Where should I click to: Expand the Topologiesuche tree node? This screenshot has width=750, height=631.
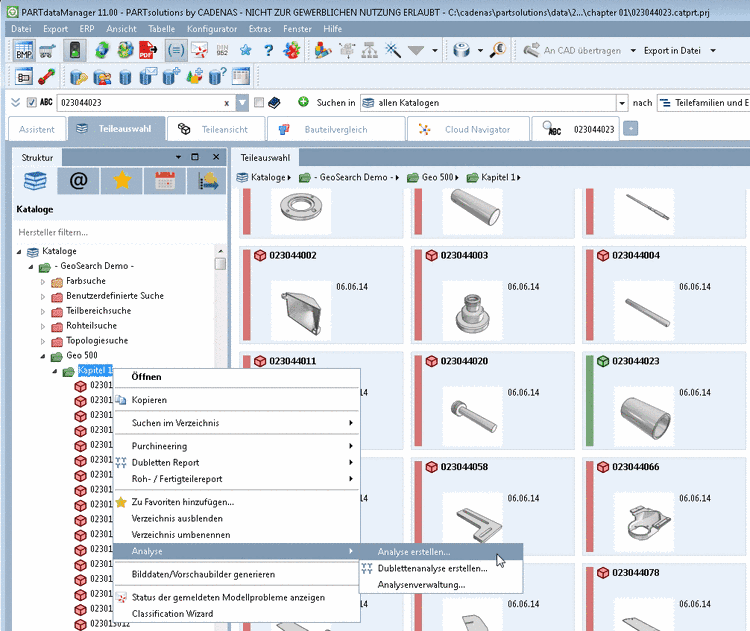click(x=43, y=341)
